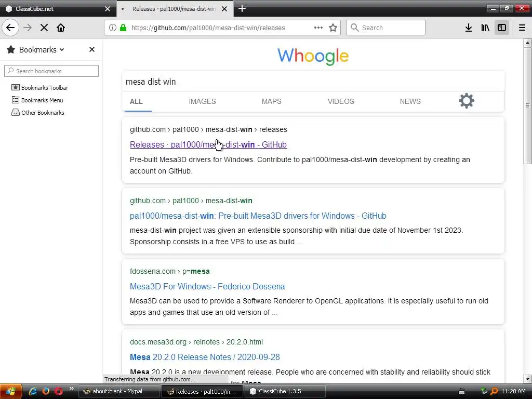Screen dimensions: 532x399
Task: Switch to the ClassiCube.net tab
Action: pyautogui.click(x=58, y=8)
